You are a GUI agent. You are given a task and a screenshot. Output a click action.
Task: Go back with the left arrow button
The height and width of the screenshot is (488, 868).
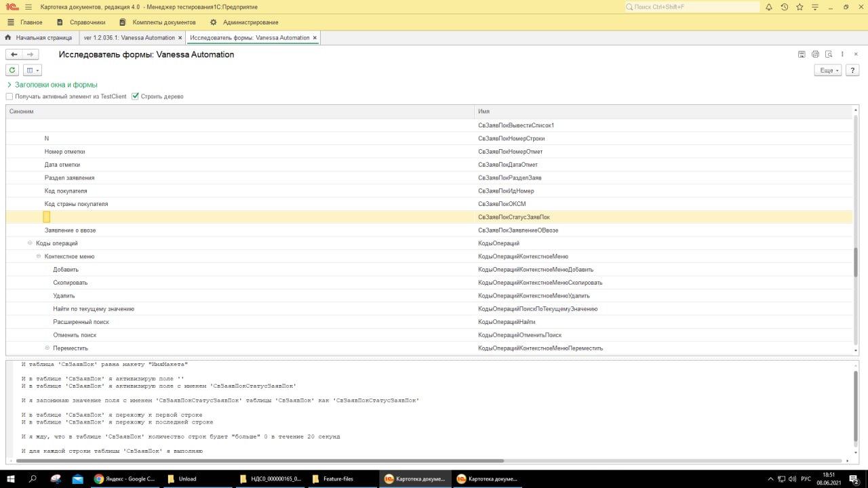(x=14, y=54)
